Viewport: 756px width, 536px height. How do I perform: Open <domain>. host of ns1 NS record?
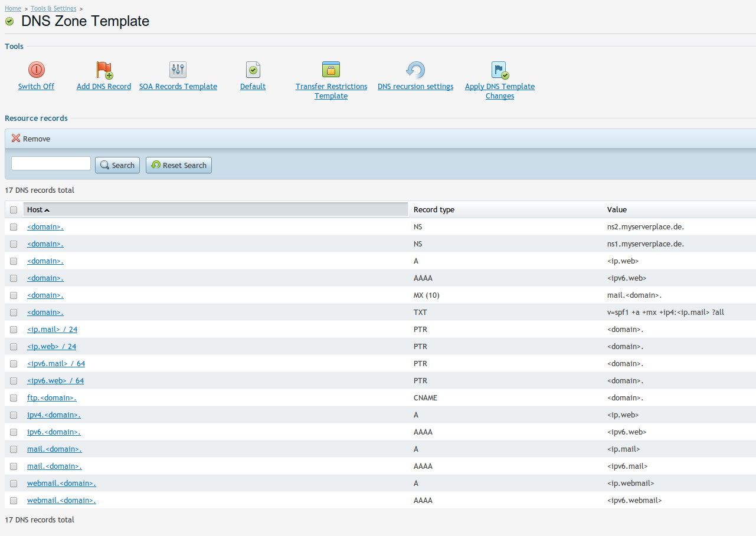pyautogui.click(x=45, y=244)
